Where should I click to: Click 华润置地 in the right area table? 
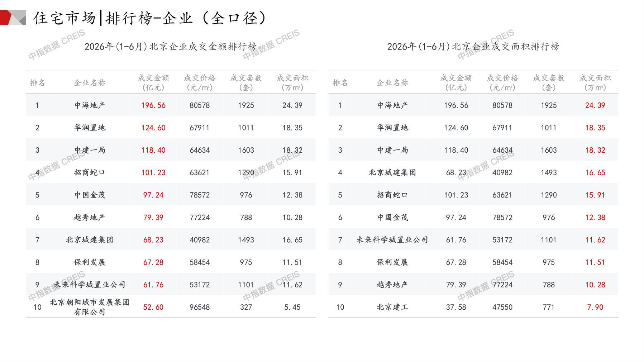pyautogui.click(x=392, y=128)
